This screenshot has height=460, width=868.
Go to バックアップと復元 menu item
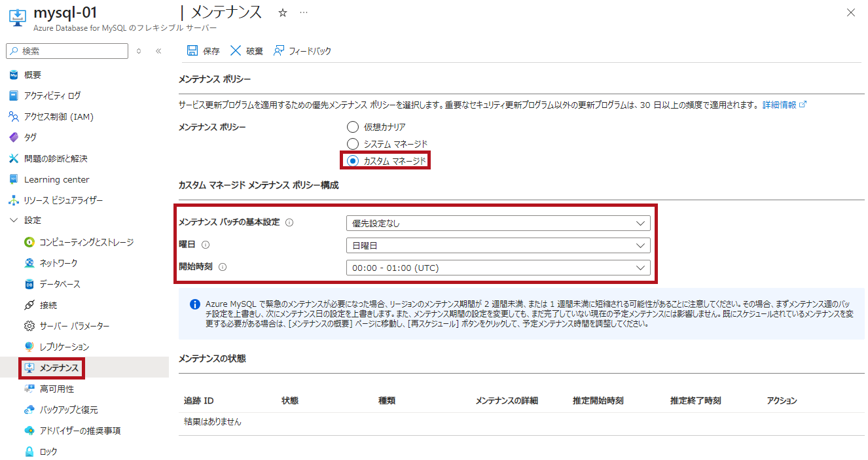pyautogui.click(x=68, y=410)
